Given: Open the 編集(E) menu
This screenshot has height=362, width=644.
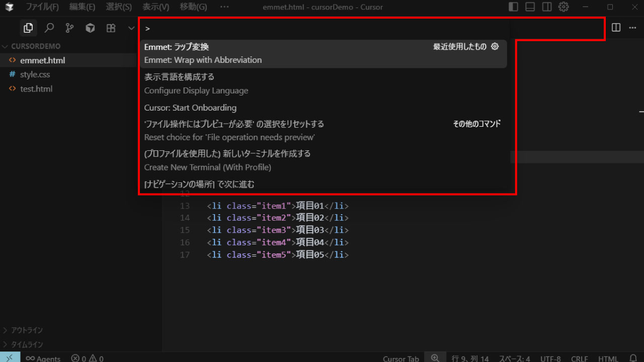Looking at the screenshot, I should [x=82, y=7].
